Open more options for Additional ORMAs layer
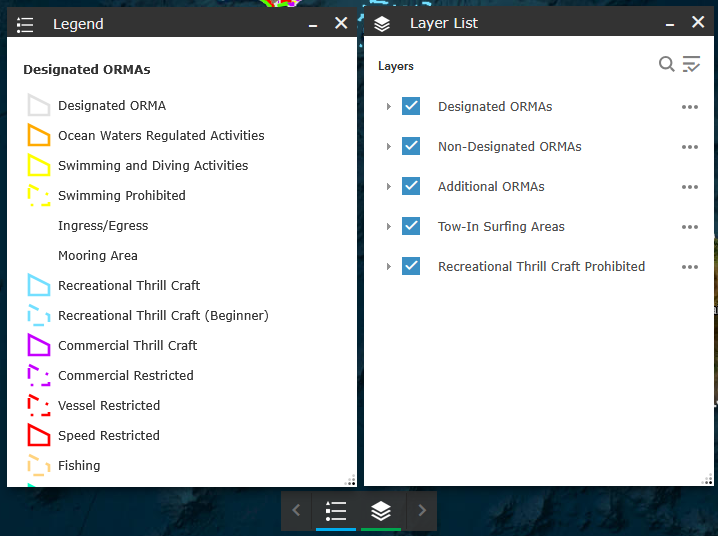The width and height of the screenshot is (718, 536). tap(689, 187)
